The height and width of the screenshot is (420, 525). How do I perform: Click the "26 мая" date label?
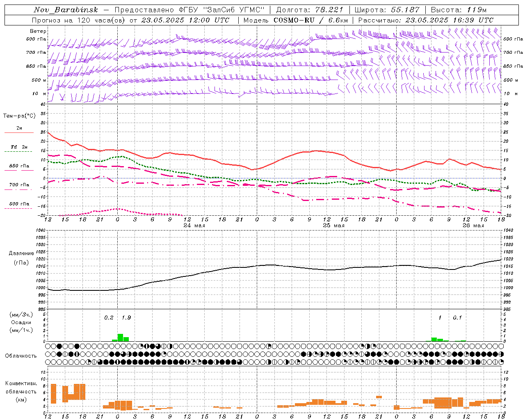(x=473, y=226)
